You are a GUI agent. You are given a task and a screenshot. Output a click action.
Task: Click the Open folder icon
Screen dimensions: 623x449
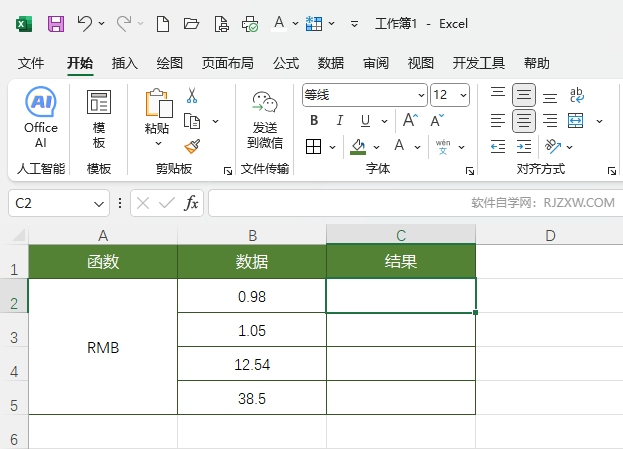(191, 24)
